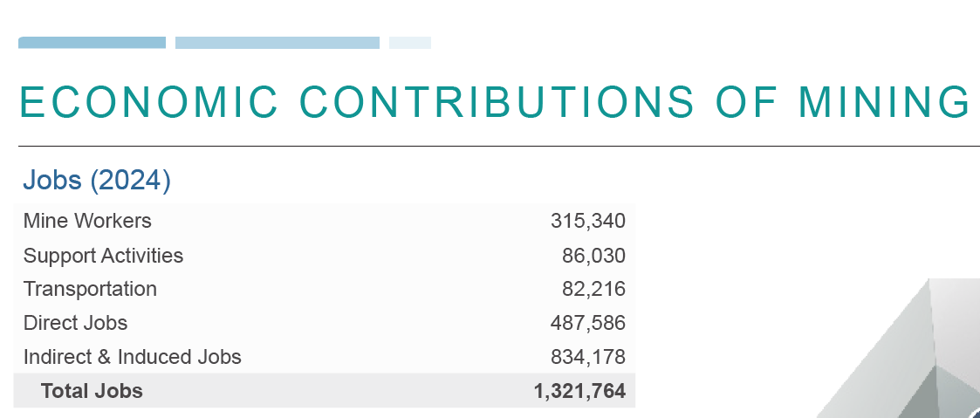980x418 pixels.
Task: Click the Transportation value 82,216
Action: click(x=593, y=289)
